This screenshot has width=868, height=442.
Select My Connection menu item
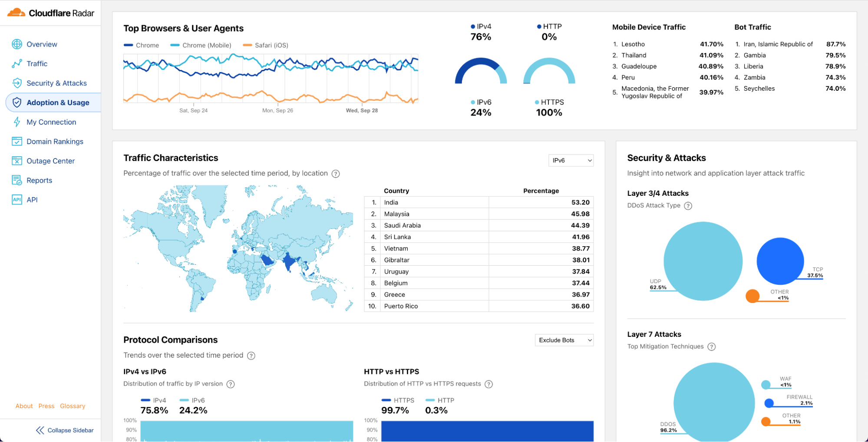click(51, 122)
